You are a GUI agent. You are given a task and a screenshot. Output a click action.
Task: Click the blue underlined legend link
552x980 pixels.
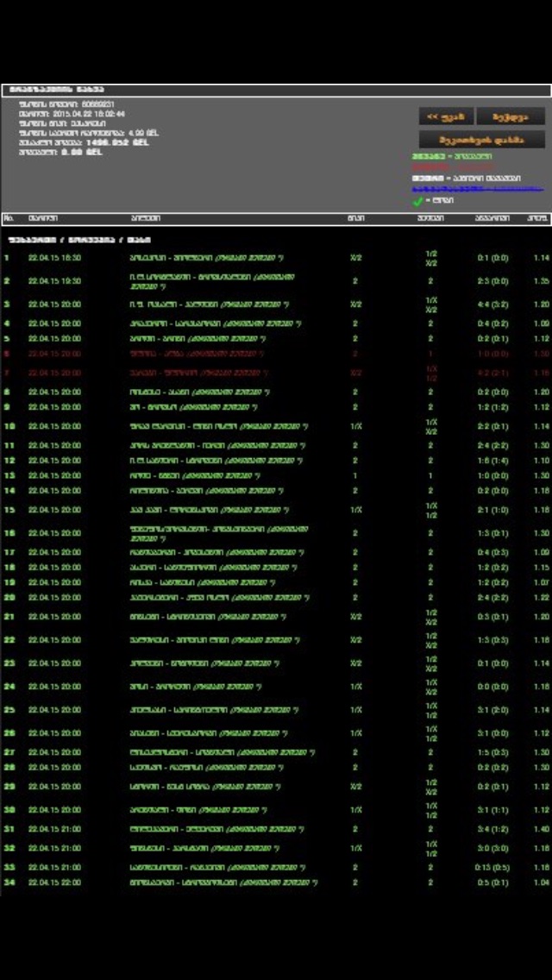(x=478, y=189)
